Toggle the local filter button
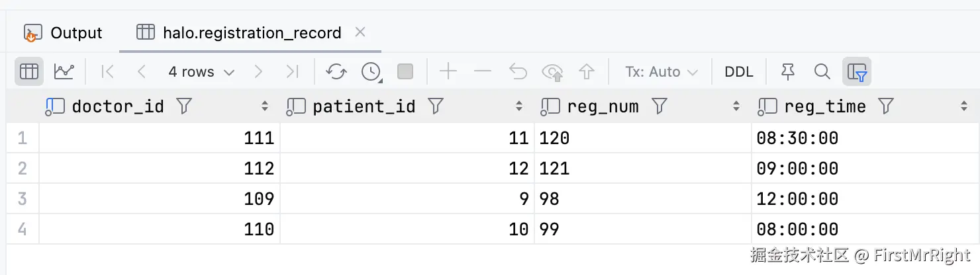The width and height of the screenshot is (980, 275). pos(857,71)
